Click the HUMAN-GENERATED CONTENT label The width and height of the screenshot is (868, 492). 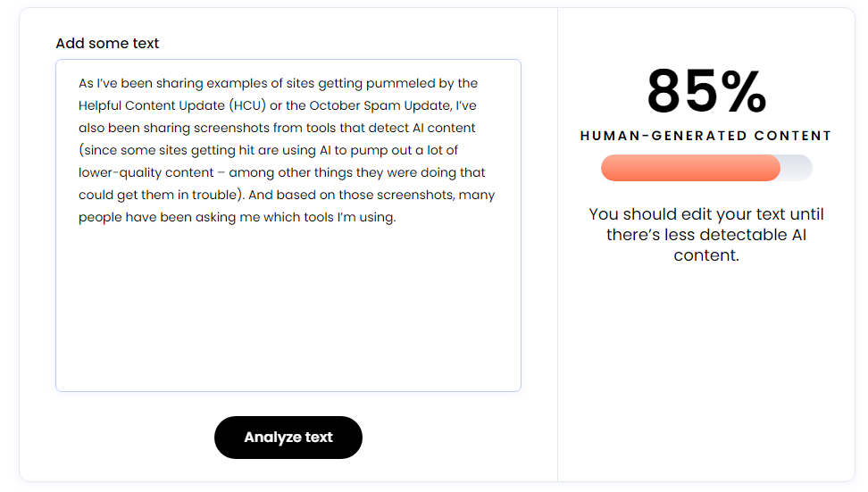click(x=705, y=136)
